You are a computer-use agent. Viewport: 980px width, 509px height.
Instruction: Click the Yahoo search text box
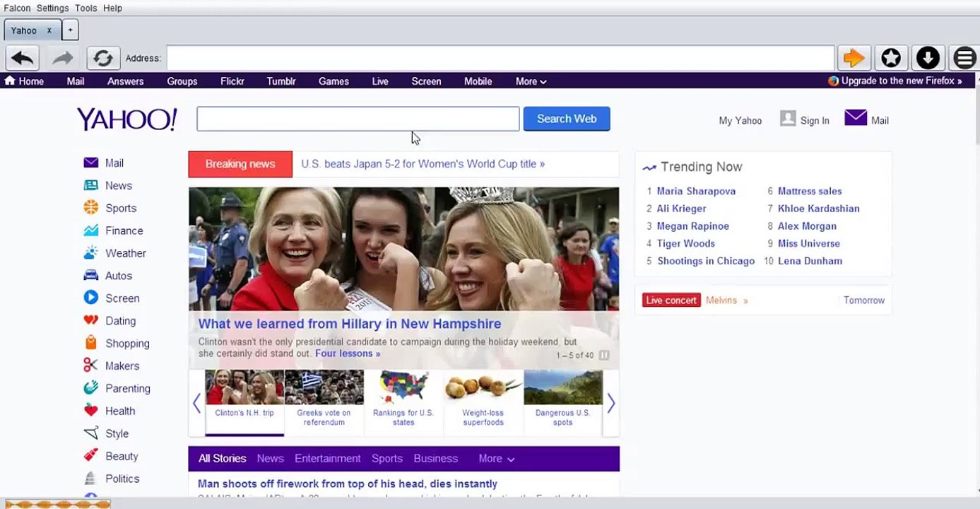click(x=358, y=119)
